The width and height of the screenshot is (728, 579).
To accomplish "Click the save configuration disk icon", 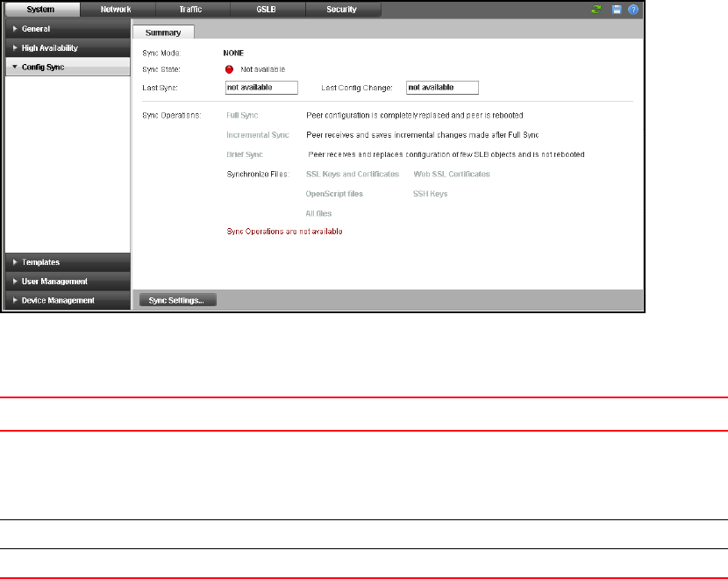I will 617,10.
